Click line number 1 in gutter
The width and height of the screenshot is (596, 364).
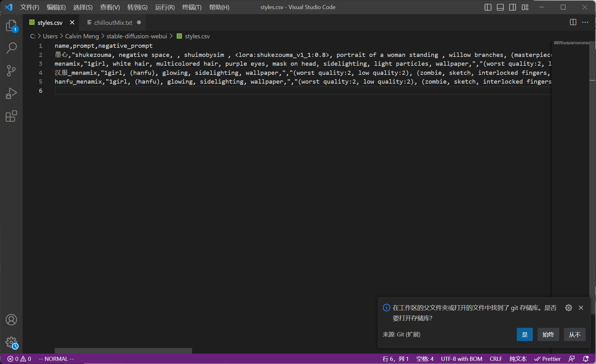tap(41, 46)
